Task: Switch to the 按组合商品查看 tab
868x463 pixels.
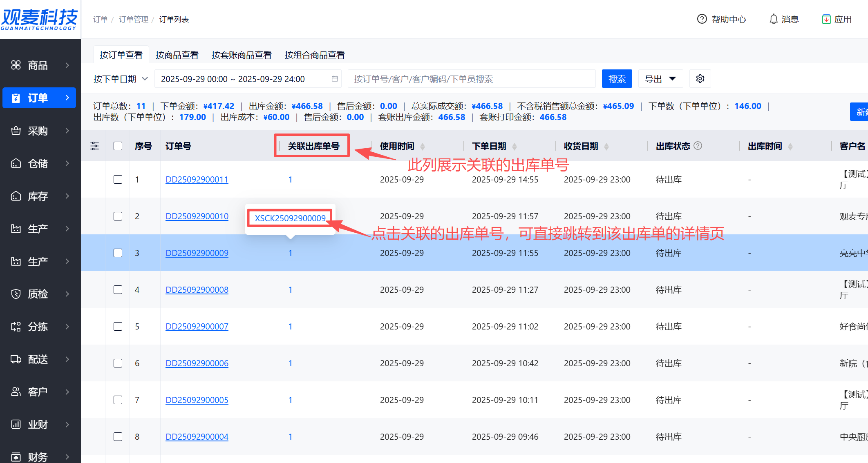Action: (315, 55)
